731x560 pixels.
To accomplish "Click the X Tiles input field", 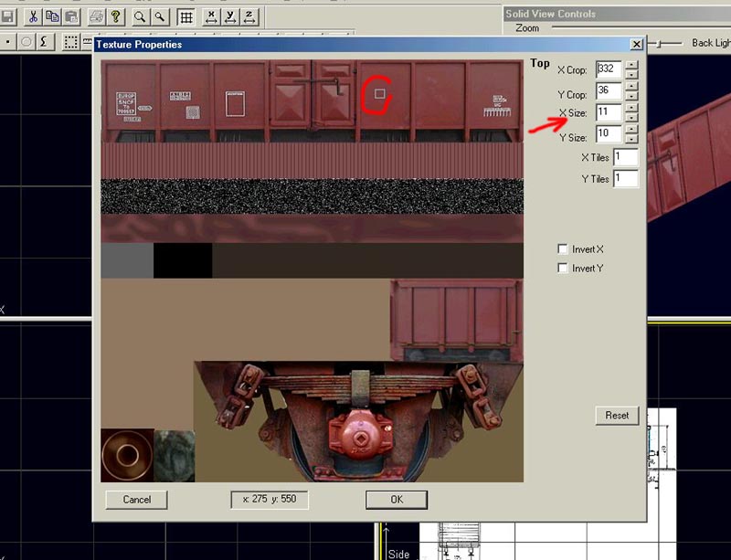I will coord(626,157).
